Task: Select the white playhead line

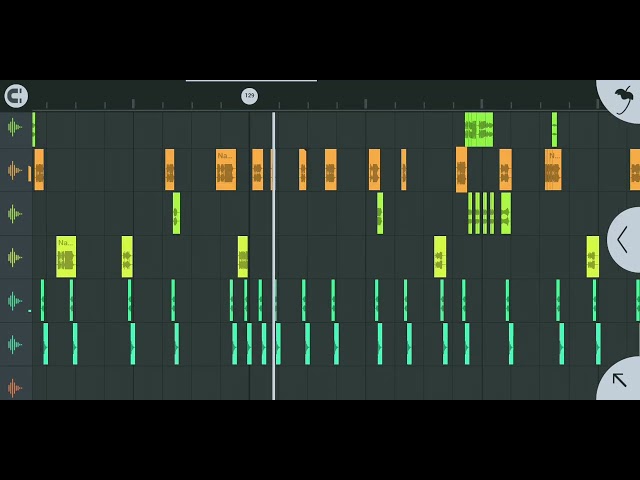Action: pos(273,256)
